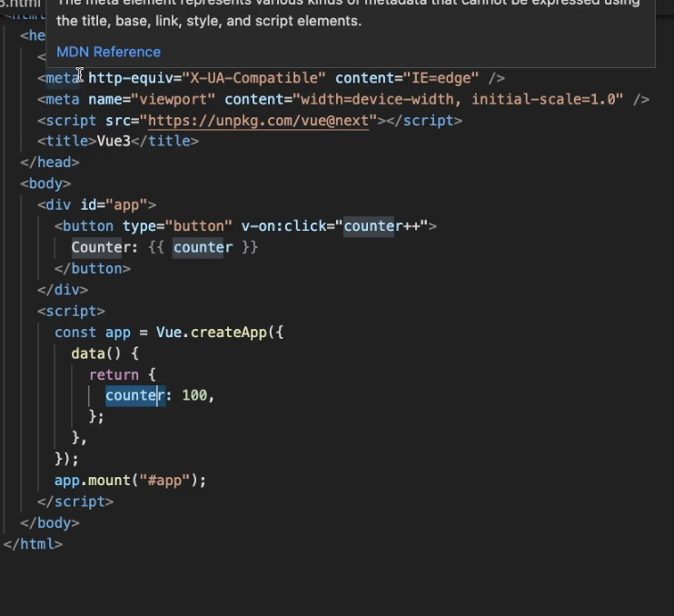Click the type="button" attribute
674x616 pixels.
tap(177, 226)
